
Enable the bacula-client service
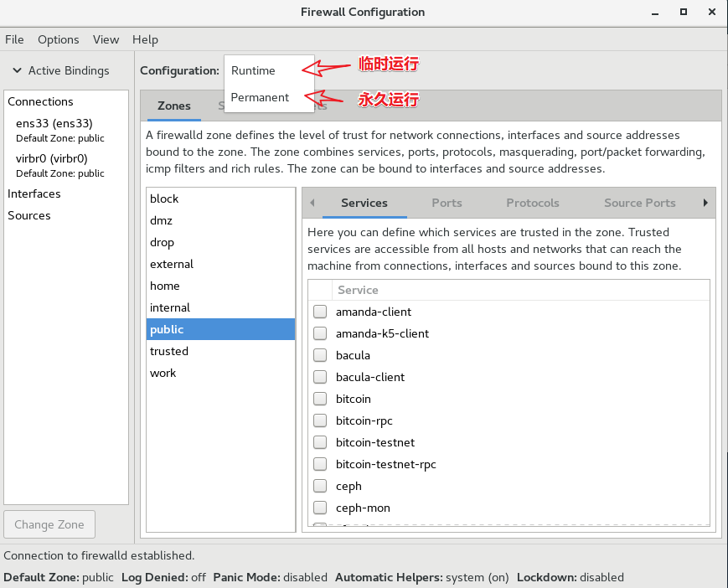(319, 377)
